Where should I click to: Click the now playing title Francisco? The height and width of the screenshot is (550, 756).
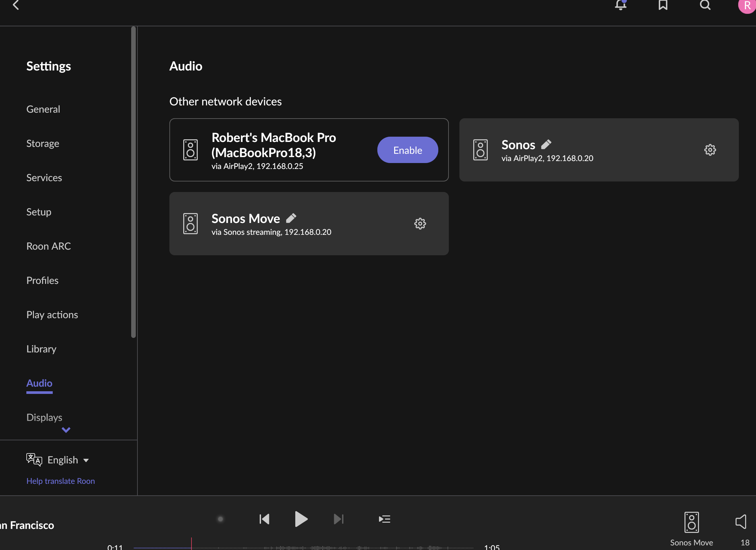click(27, 525)
